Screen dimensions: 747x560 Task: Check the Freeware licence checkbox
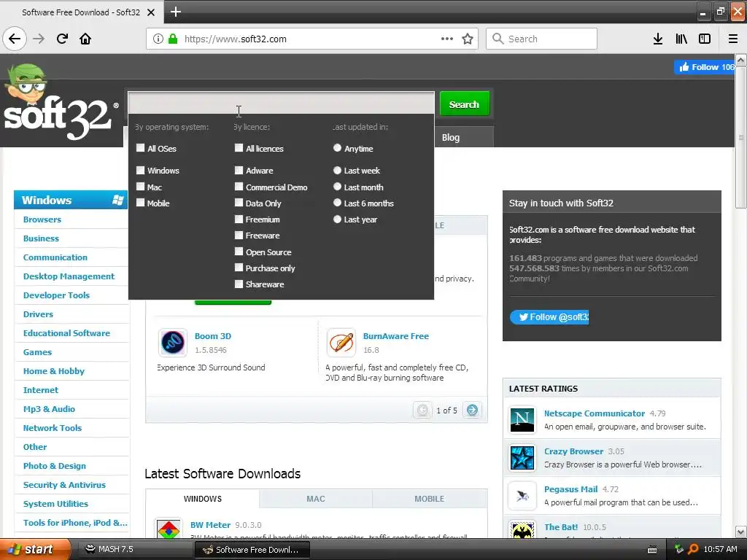pos(239,236)
